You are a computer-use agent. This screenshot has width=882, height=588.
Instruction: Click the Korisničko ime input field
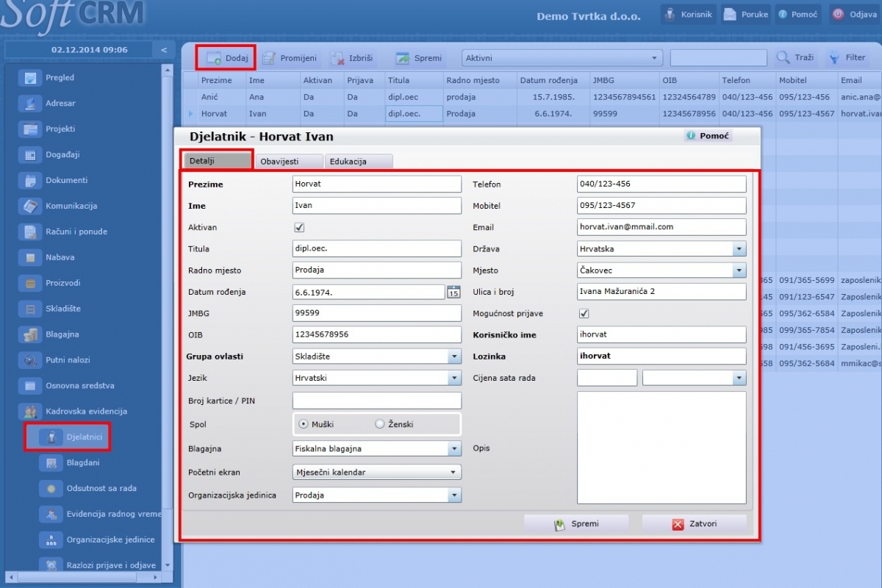tap(662, 335)
